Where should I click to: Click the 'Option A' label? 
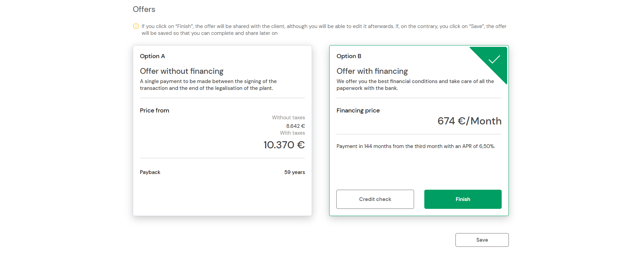(x=152, y=56)
